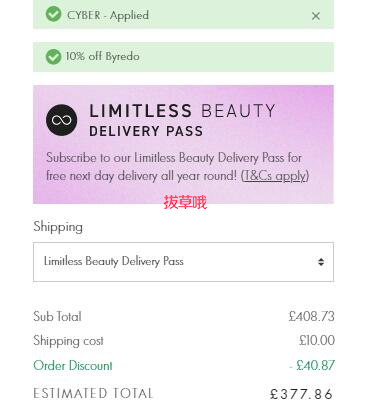
Task: Click the DELIVERY PASS subtitle
Action: click(x=146, y=131)
